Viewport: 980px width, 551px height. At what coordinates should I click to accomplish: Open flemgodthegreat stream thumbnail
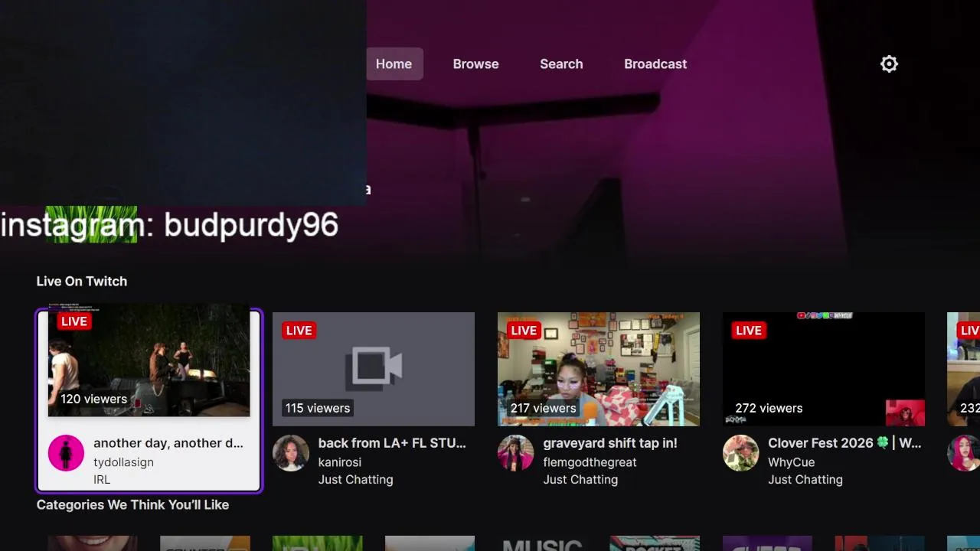[x=599, y=369]
